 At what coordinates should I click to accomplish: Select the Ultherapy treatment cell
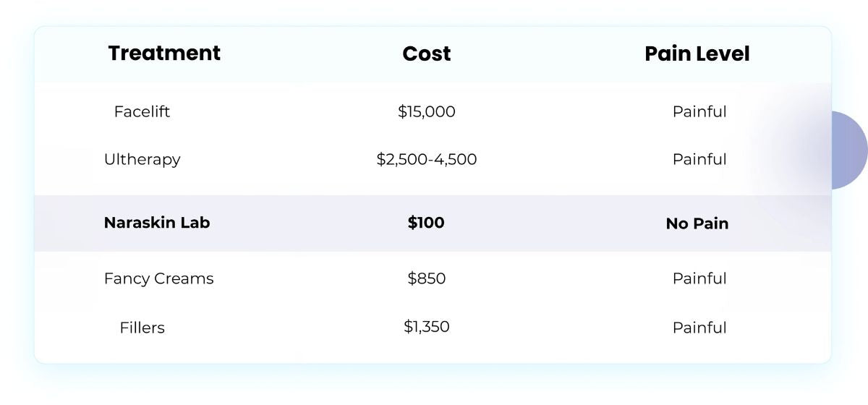tap(142, 160)
